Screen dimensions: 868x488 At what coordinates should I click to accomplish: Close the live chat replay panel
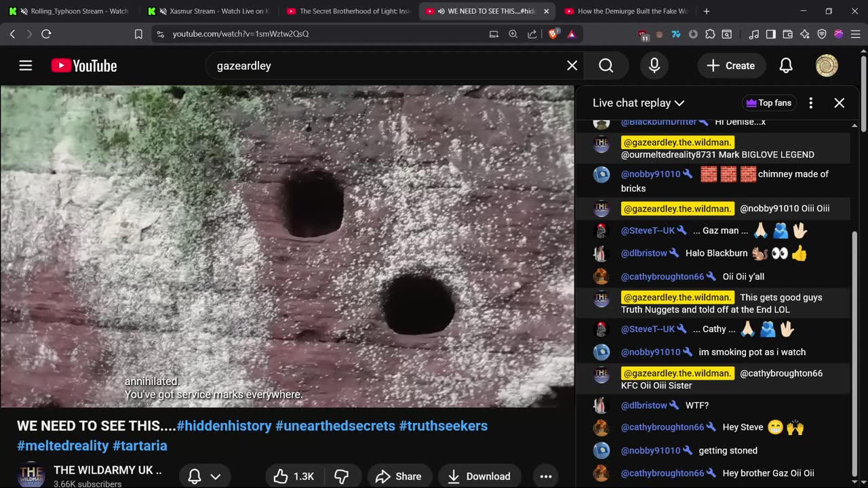point(840,103)
